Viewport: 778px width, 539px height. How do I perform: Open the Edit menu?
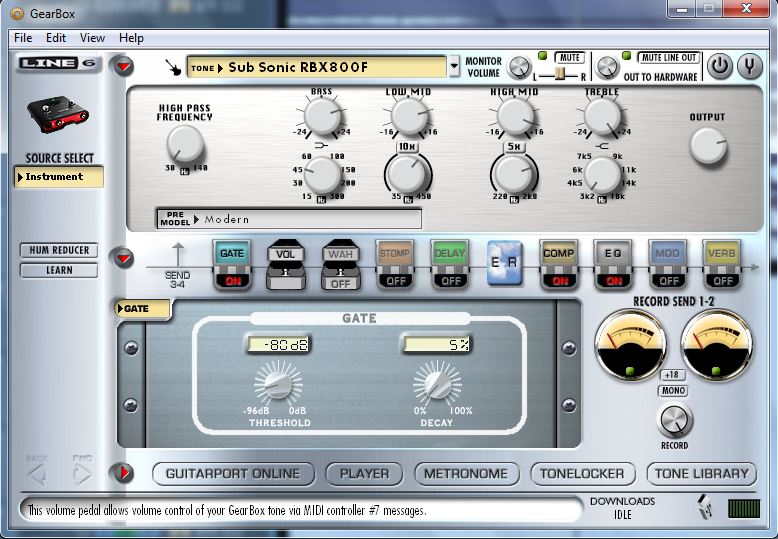[x=56, y=38]
